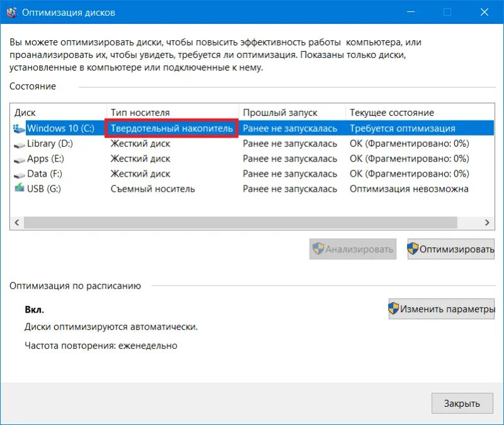
Task: Click the right arrow of horizontal scrollbar
Action: click(x=487, y=223)
